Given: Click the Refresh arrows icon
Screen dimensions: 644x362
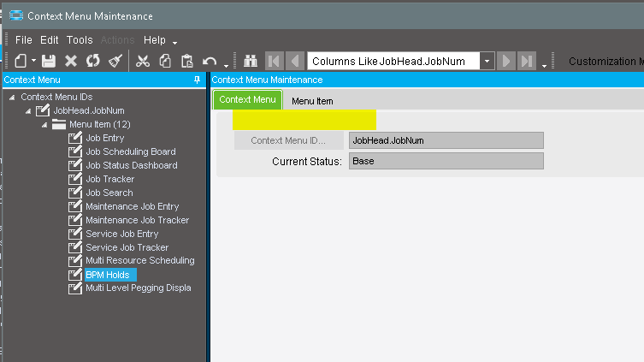Looking at the screenshot, I should 93,61.
